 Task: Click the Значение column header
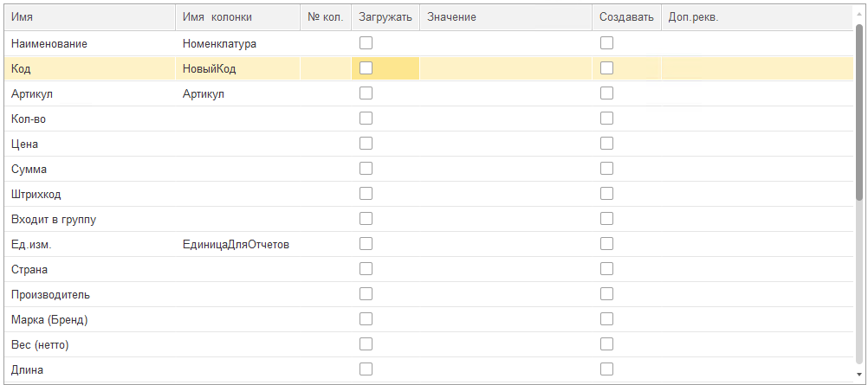point(506,17)
